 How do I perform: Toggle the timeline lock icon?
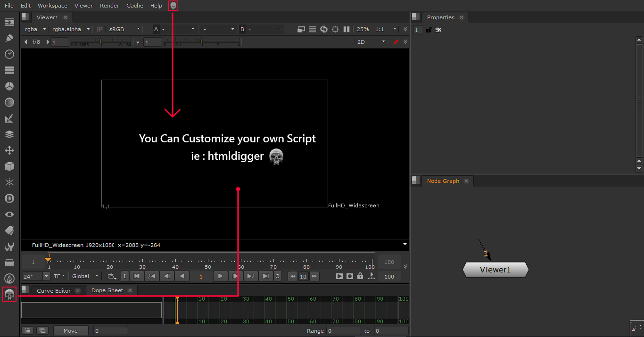[360, 276]
